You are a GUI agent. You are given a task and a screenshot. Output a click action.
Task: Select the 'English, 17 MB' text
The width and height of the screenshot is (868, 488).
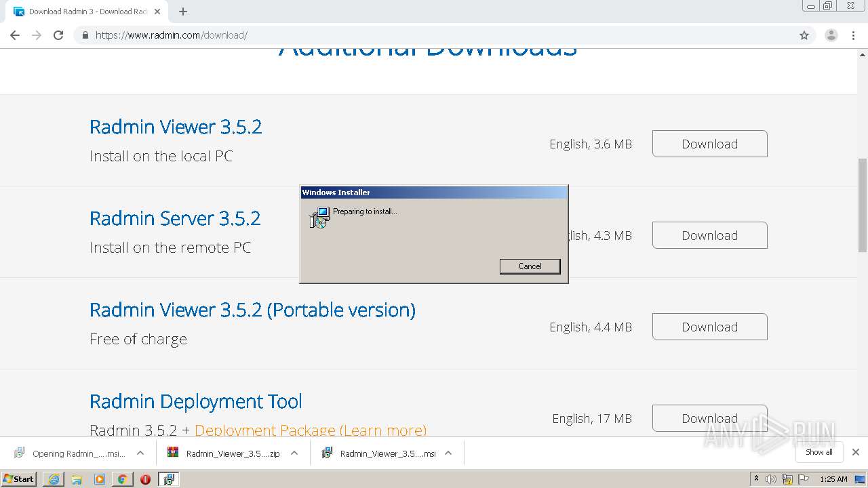[592, 419]
